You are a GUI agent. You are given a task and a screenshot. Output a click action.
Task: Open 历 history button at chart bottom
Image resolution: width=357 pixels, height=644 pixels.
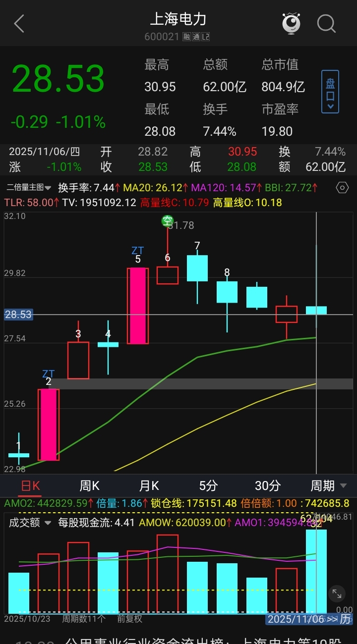(346, 619)
